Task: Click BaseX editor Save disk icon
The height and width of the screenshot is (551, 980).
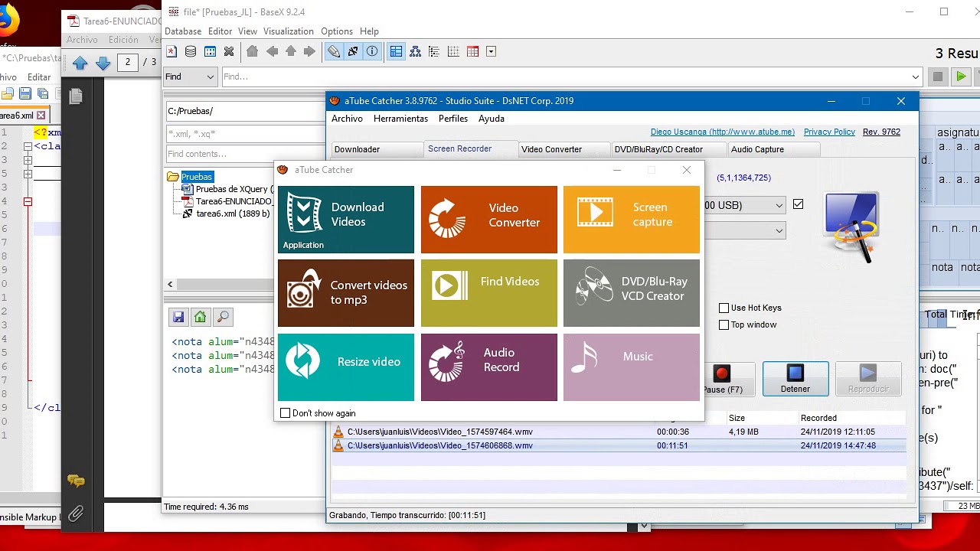Action: [x=178, y=317]
